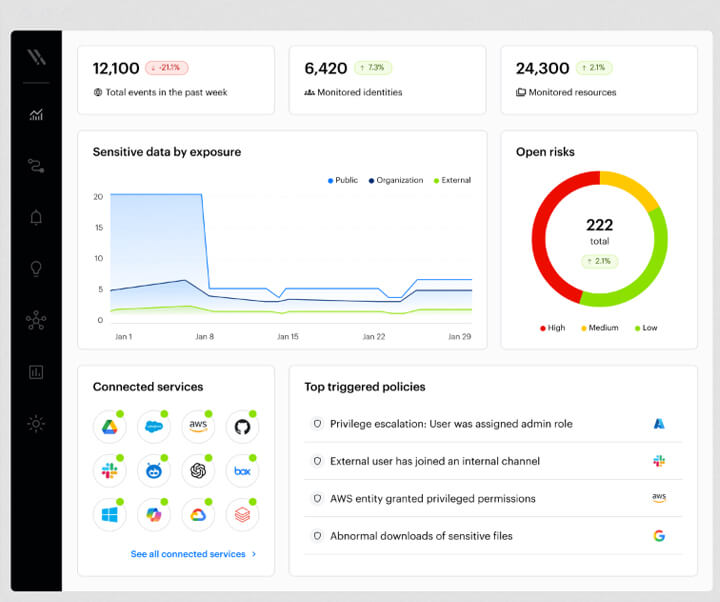Select the Box connected service icon
This screenshot has width=720, height=602.
point(242,470)
